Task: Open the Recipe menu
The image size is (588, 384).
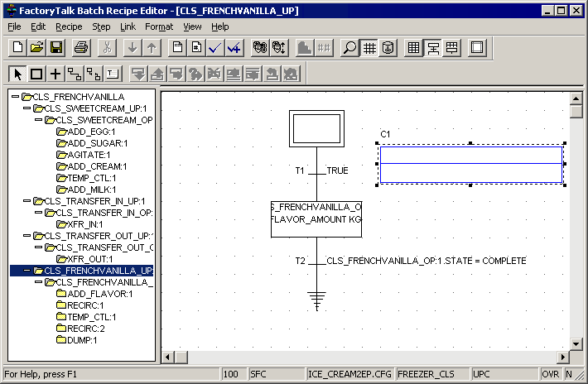Action: [69, 26]
